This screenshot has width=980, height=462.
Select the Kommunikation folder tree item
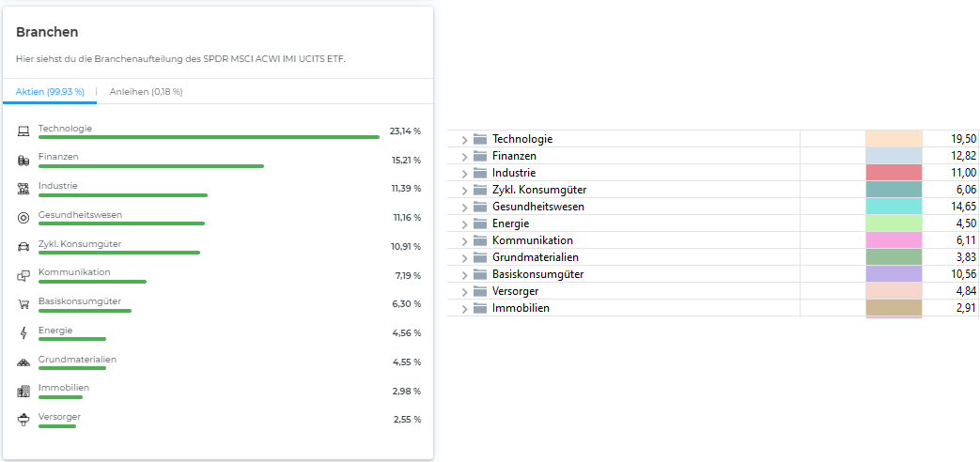click(532, 240)
